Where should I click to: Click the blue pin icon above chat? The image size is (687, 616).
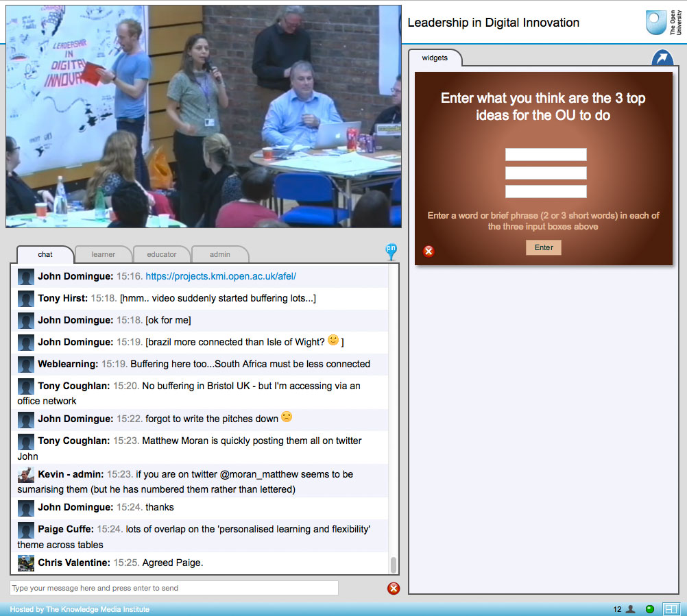(x=391, y=251)
